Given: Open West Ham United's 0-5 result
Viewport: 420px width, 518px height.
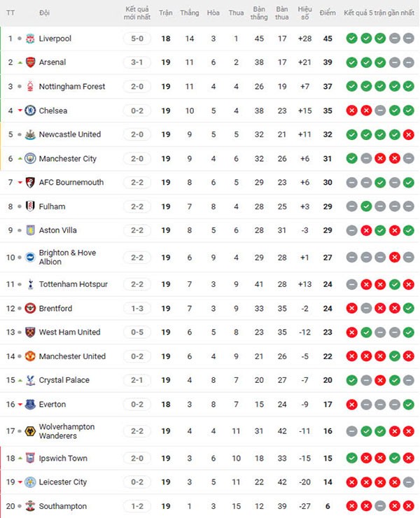Looking at the screenshot, I should [x=137, y=332].
